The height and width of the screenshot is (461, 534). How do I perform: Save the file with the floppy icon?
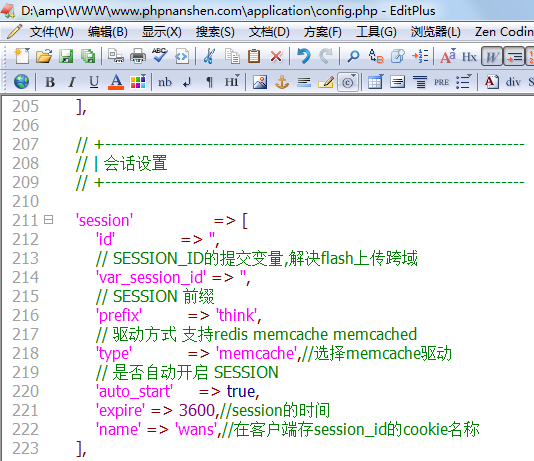point(66,56)
